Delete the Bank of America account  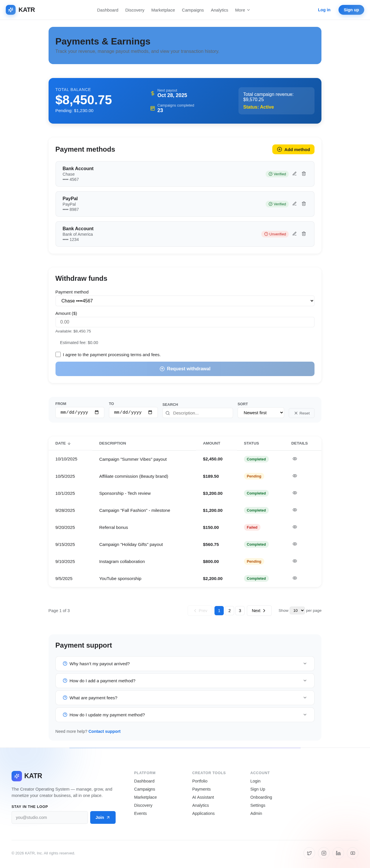point(304,234)
